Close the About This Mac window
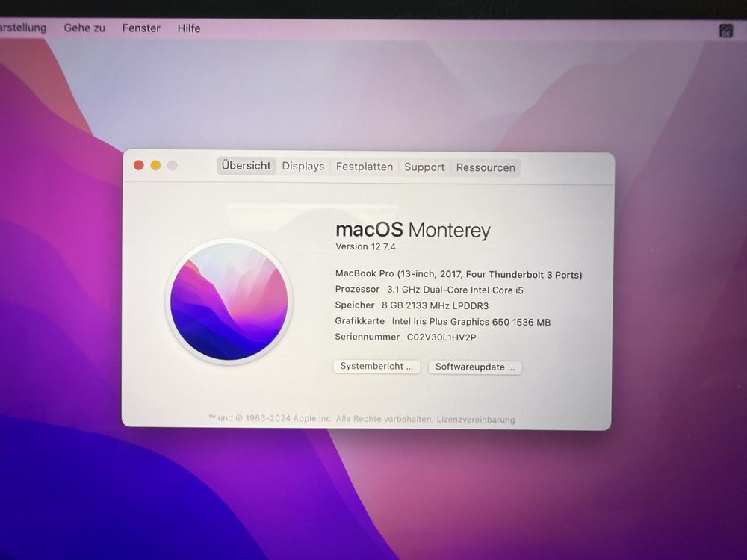The height and width of the screenshot is (560, 747). pos(139,165)
